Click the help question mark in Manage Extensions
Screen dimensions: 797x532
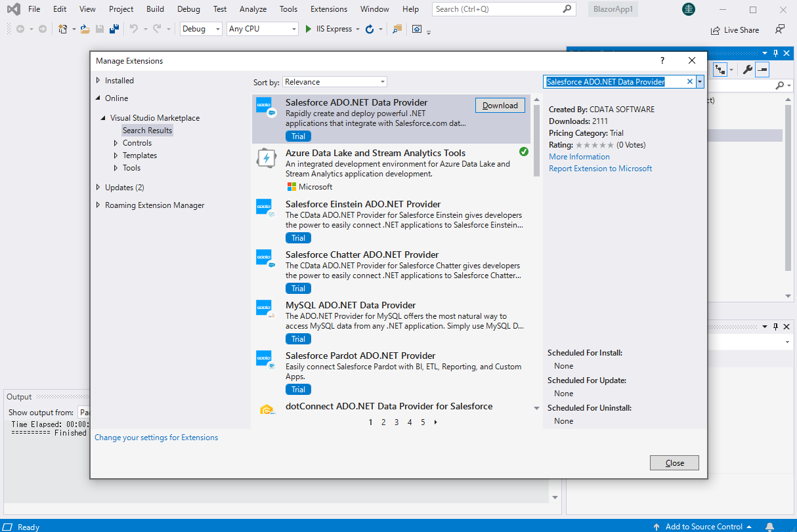tap(662, 60)
